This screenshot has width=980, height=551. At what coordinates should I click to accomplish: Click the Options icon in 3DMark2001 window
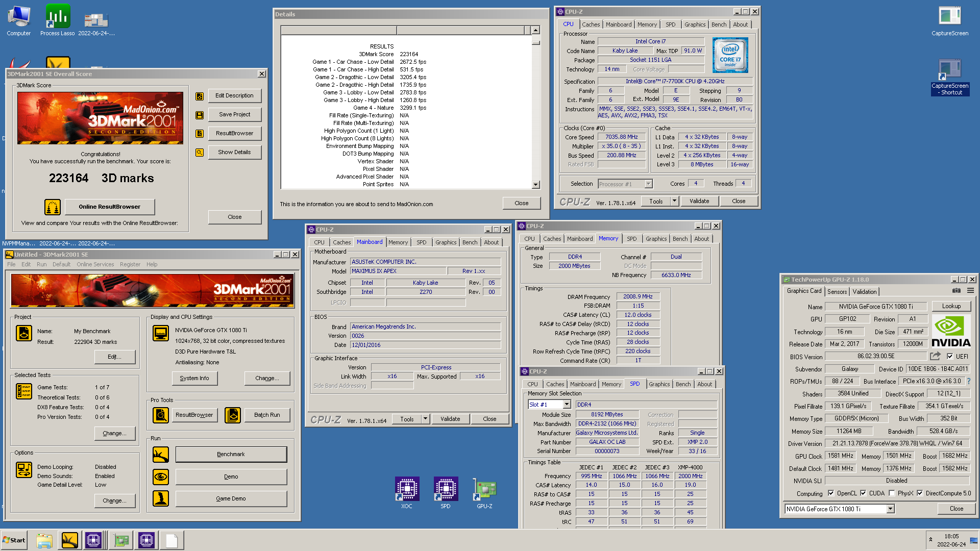coord(24,469)
